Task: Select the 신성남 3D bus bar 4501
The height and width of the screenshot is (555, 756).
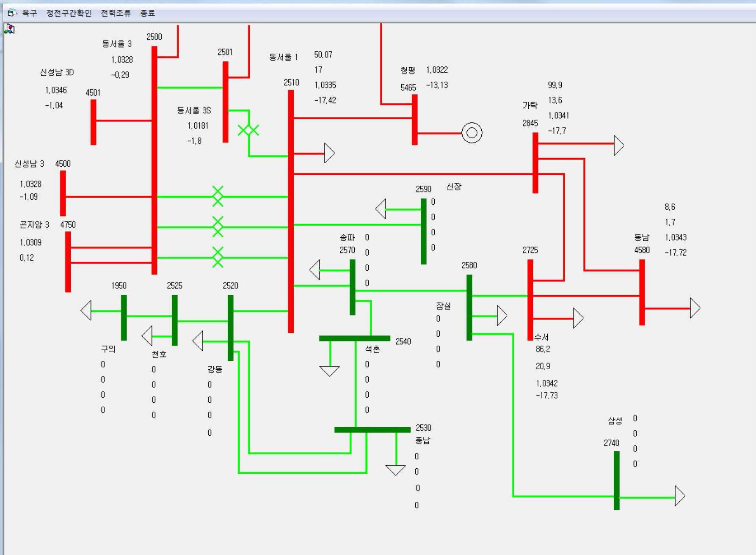Action: click(x=93, y=122)
